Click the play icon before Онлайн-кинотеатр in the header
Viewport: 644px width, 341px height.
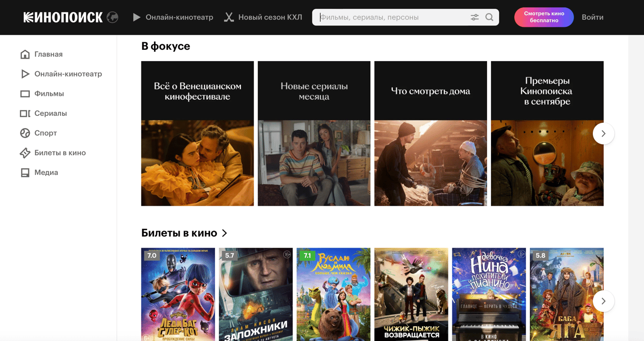click(137, 17)
